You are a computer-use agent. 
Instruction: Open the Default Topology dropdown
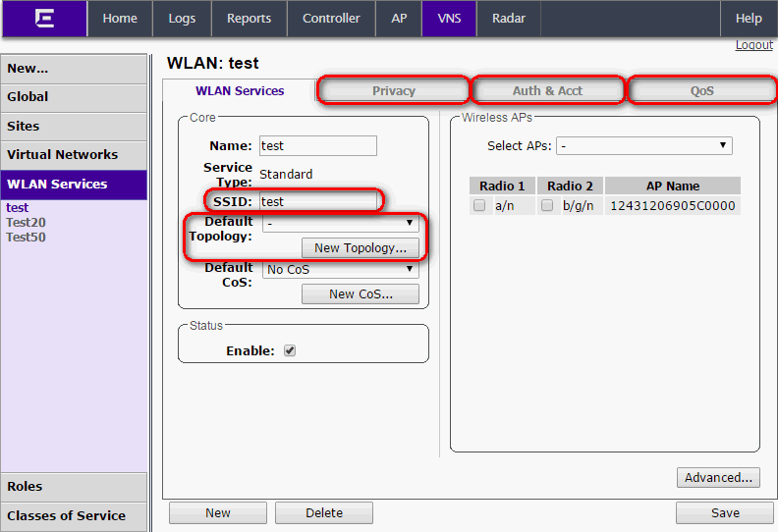(x=340, y=224)
